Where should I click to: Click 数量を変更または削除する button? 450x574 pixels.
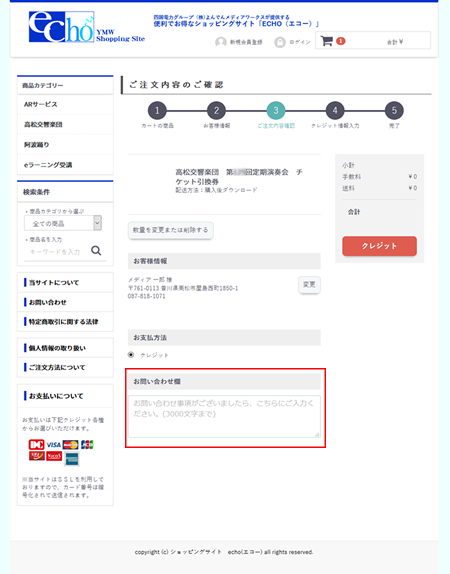click(171, 230)
